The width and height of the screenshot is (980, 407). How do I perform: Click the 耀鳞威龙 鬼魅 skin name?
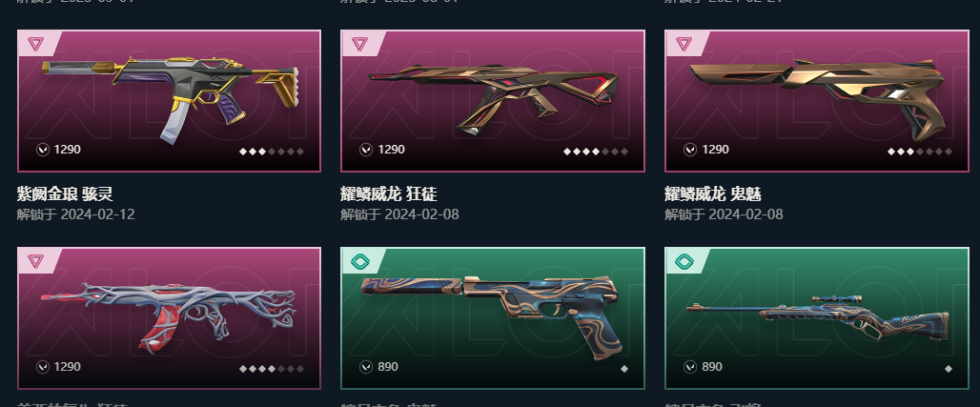(713, 193)
